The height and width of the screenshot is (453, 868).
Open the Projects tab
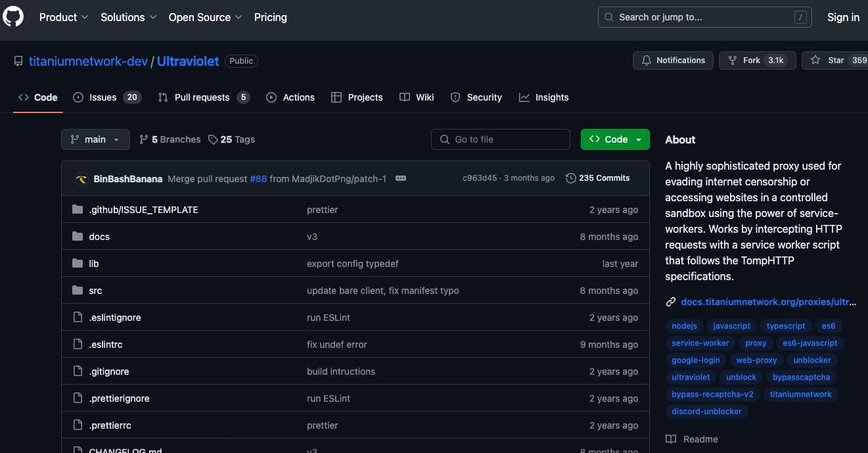click(x=357, y=97)
